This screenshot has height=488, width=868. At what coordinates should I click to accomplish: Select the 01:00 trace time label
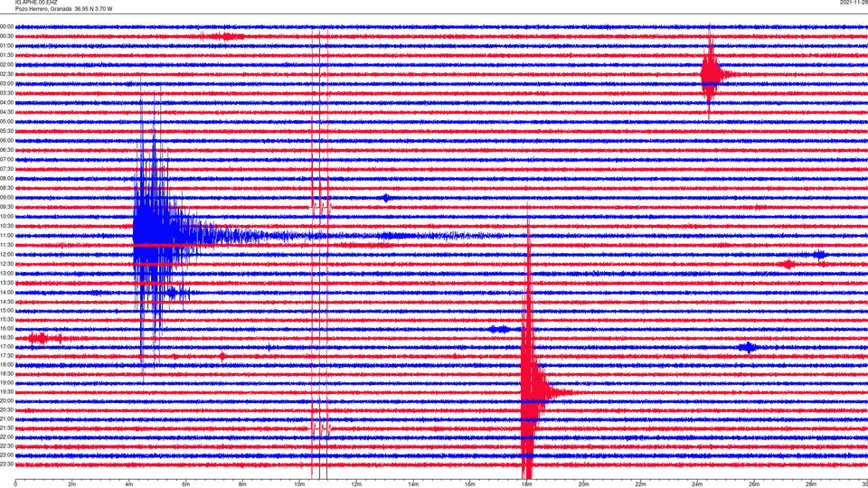coord(6,46)
